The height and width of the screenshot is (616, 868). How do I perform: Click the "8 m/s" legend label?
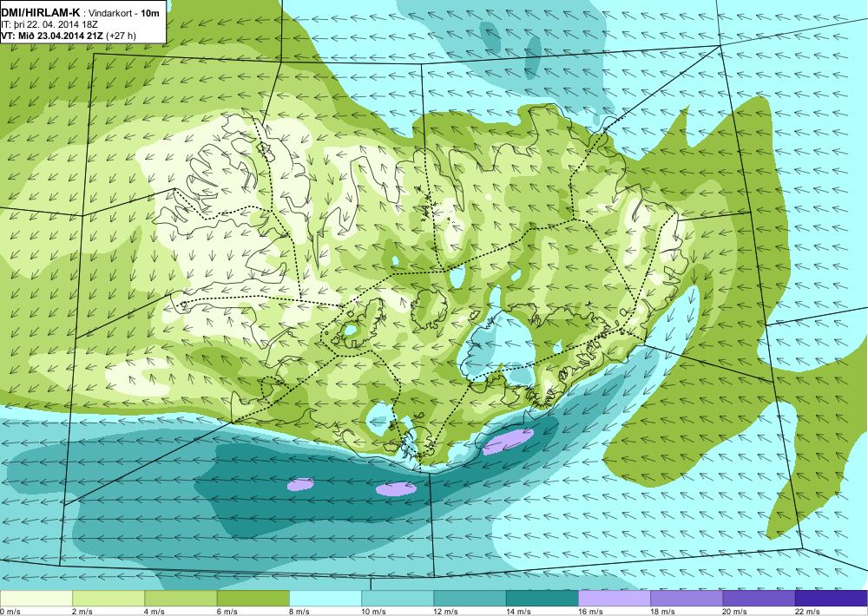[x=299, y=611]
